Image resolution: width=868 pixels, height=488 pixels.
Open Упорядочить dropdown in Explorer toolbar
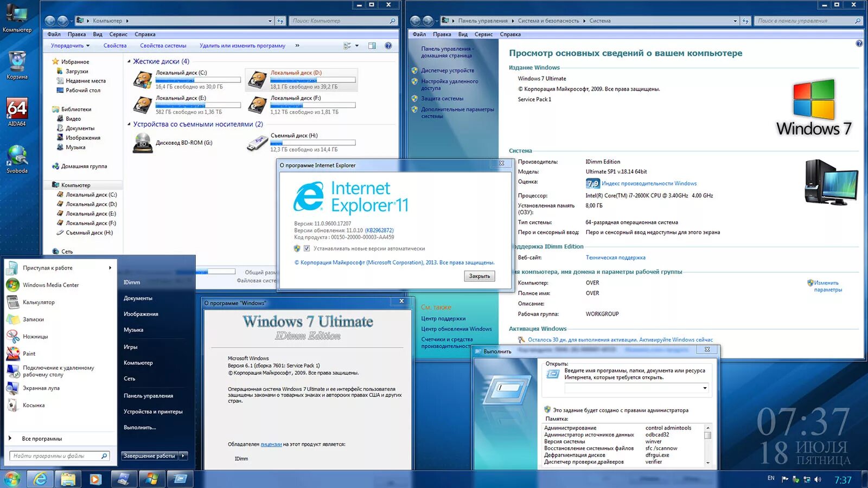(70, 46)
